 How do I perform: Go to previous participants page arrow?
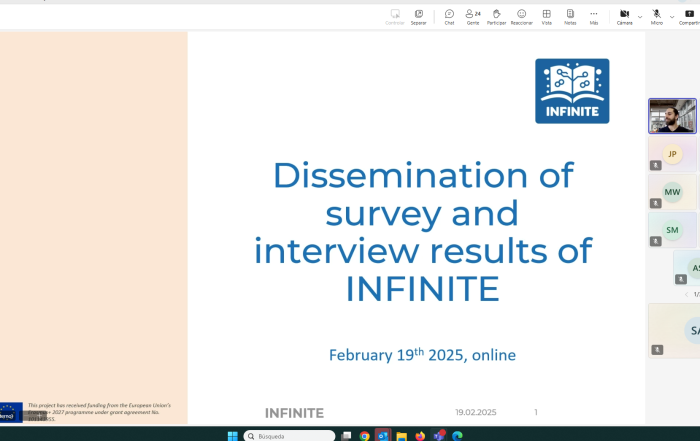click(686, 294)
